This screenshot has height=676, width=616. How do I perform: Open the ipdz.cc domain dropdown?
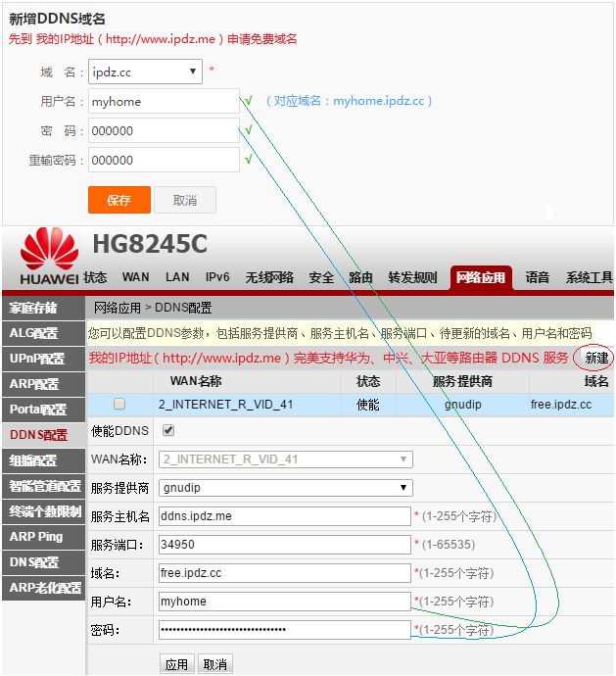point(145,72)
